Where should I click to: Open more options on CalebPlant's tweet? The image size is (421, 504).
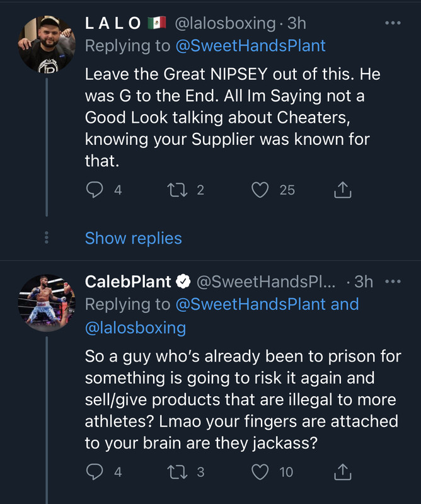[393, 282]
